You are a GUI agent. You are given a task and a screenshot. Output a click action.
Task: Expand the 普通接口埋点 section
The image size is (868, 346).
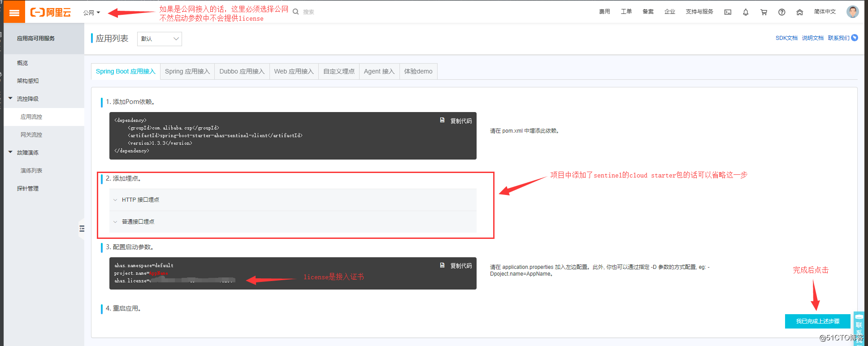pos(293,222)
